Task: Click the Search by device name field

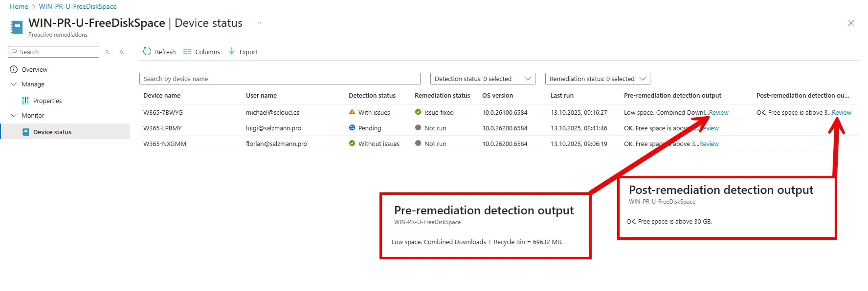Action: coord(280,79)
